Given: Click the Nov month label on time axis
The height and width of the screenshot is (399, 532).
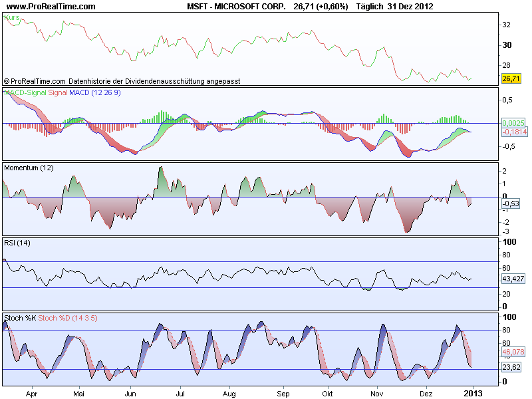Looking at the screenshot, I should click(x=377, y=394).
